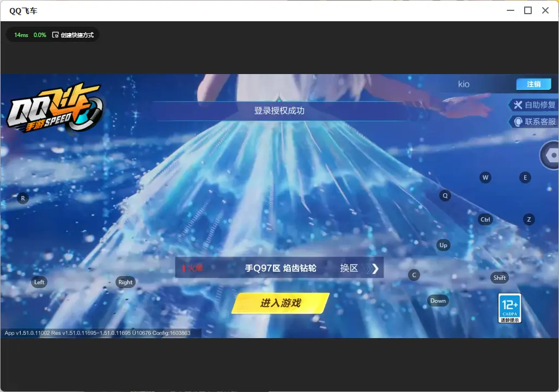This screenshot has width=559, height=392.
Task: Click the W key mapping button
Action: click(x=485, y=177)
